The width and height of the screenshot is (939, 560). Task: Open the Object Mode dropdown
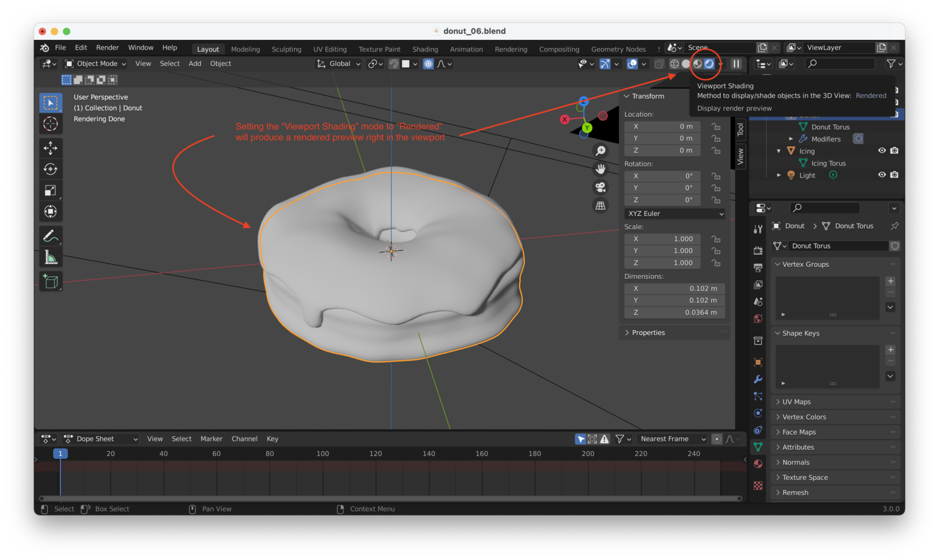pyautogui.click(x=95, y=63)
